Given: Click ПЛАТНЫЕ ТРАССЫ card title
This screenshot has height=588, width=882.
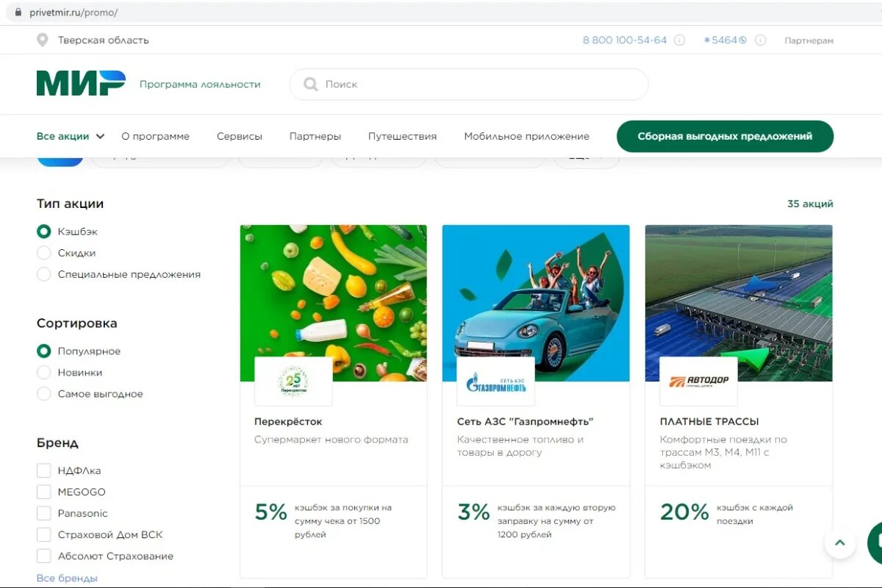Looking at the screenshot, I should coord(709,421).
